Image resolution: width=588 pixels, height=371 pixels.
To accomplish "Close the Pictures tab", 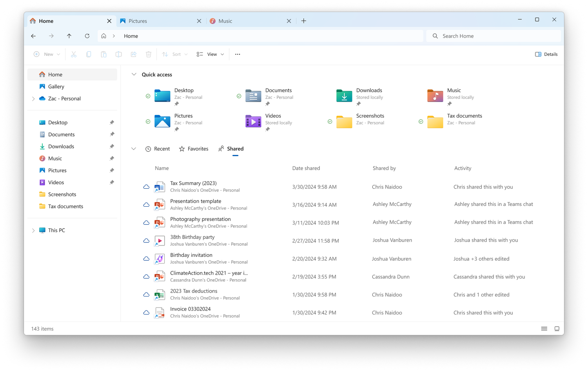I will click(199, 21).
